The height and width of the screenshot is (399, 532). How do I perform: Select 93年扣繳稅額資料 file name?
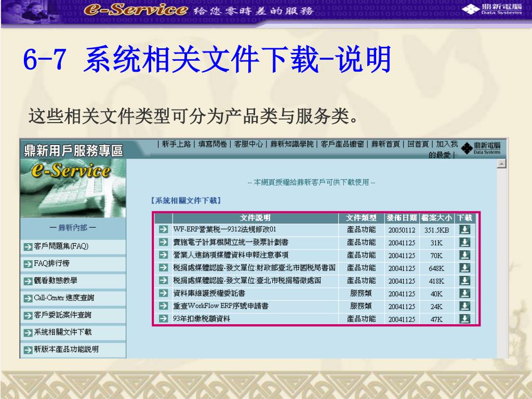click(x=202, y=318)
